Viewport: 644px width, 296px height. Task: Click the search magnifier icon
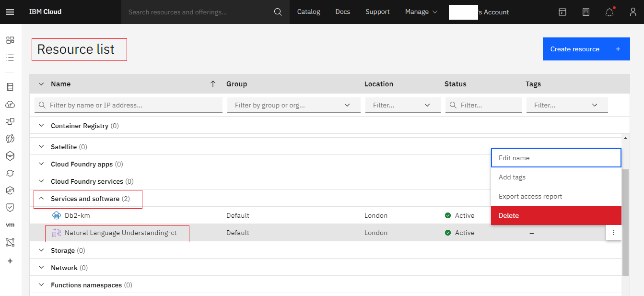(x=278, y=12)
